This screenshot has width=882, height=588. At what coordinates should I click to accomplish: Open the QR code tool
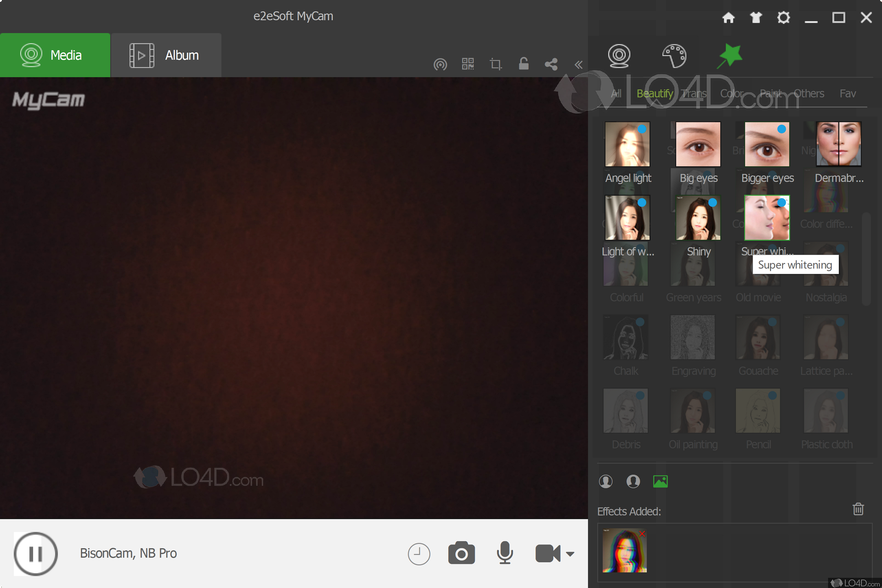click(x=467, y=64)
